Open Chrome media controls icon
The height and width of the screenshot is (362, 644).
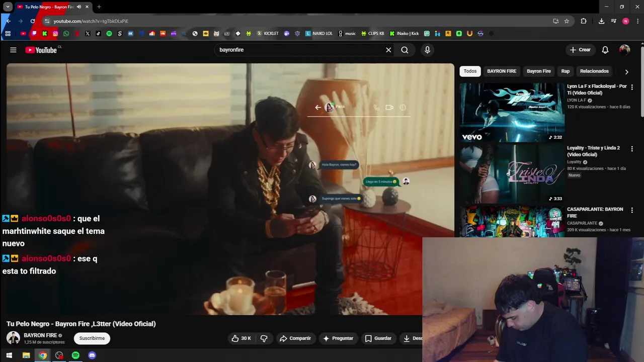click(x=613, y=21)
